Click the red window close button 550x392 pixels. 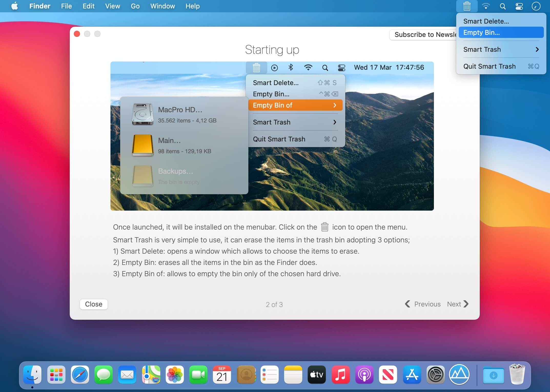tap(77, 34)
